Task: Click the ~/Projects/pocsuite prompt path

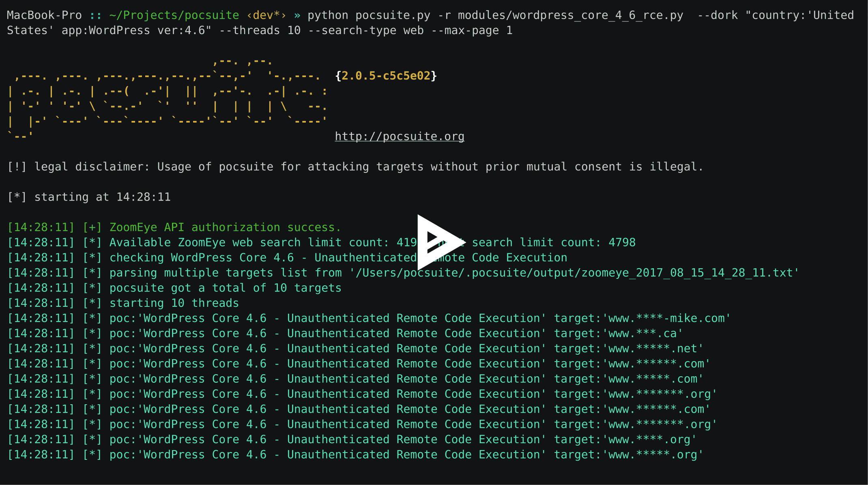Action: (174, 15)
